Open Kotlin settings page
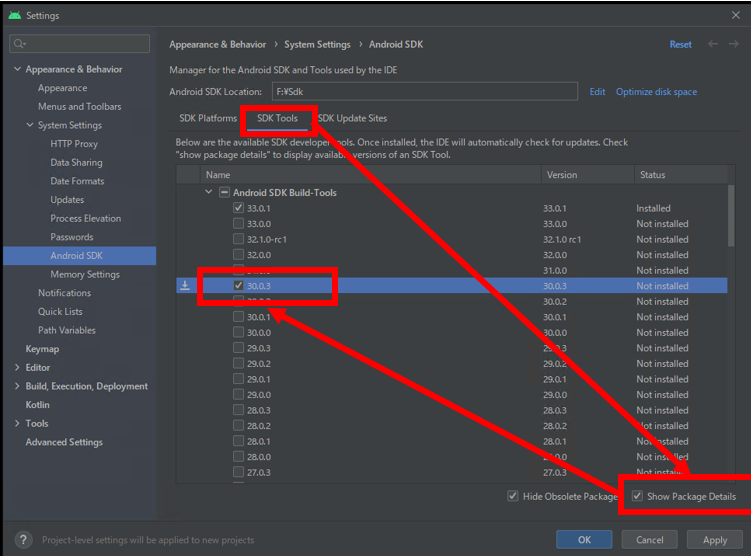 tap(37, 405)
